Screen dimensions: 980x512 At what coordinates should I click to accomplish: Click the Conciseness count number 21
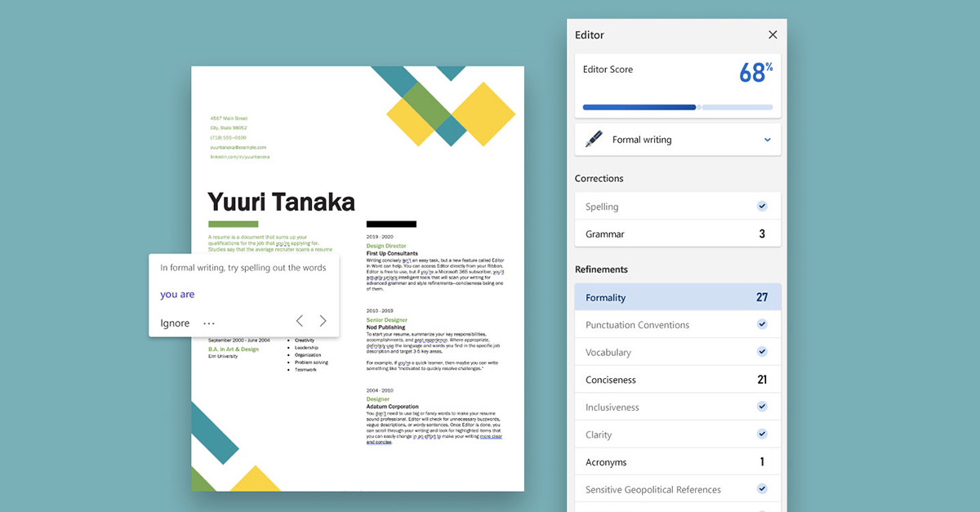click(762, 380)
